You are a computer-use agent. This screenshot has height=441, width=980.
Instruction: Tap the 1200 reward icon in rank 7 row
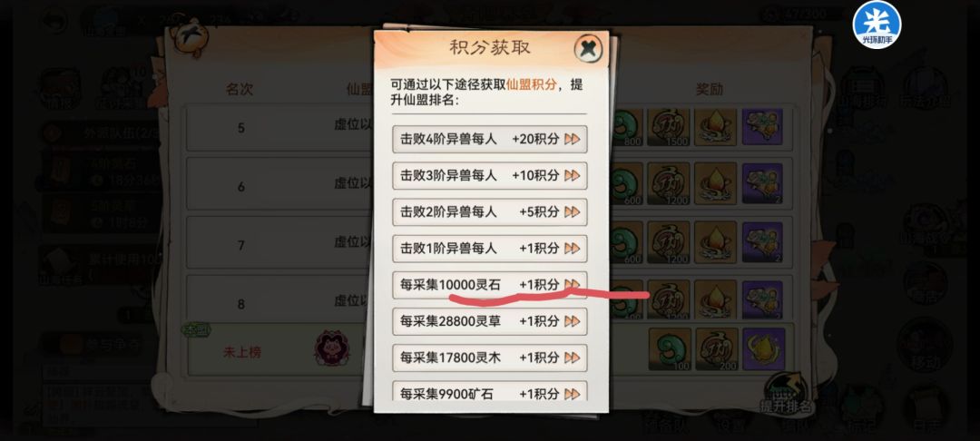coord(668,241)
